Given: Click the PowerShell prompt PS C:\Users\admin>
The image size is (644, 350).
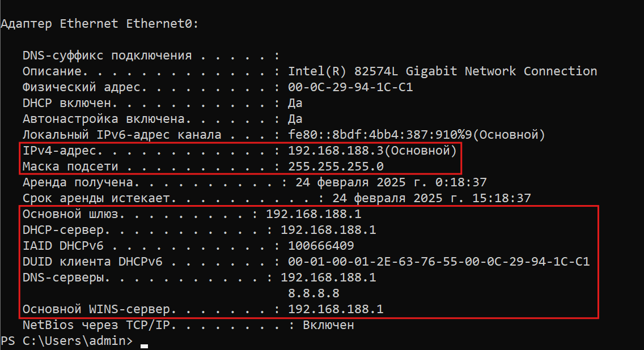Looking at the screenshot, I should pos(67,341).
